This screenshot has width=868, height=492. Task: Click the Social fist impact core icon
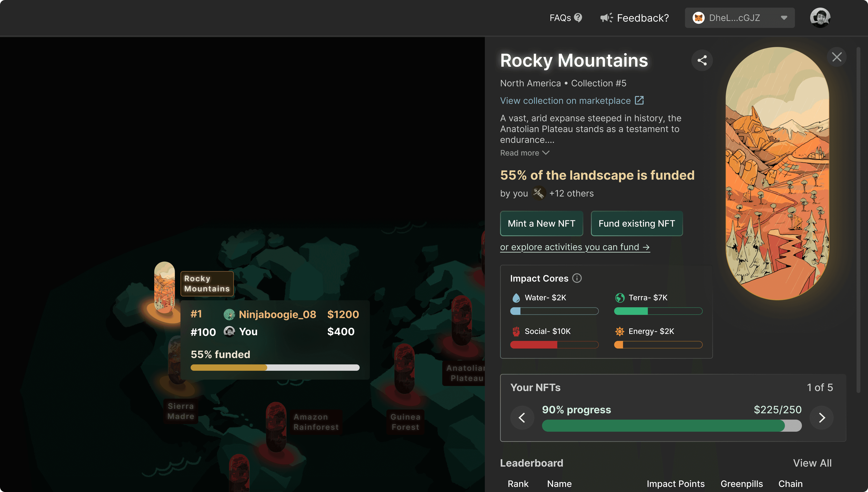click(x=516, y=332)
